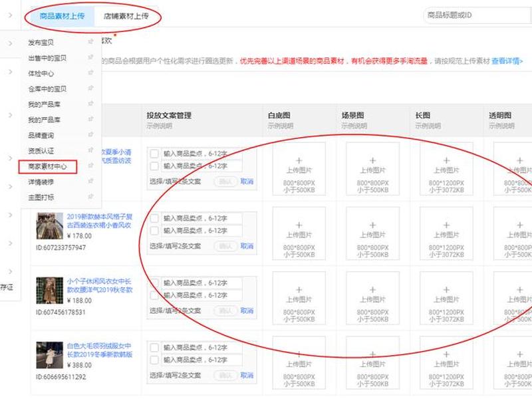Upload 场景图 for product ID 607456178531
Image resolution: width=532 pixels, height=399 pixels.
(x=372, y=298)
